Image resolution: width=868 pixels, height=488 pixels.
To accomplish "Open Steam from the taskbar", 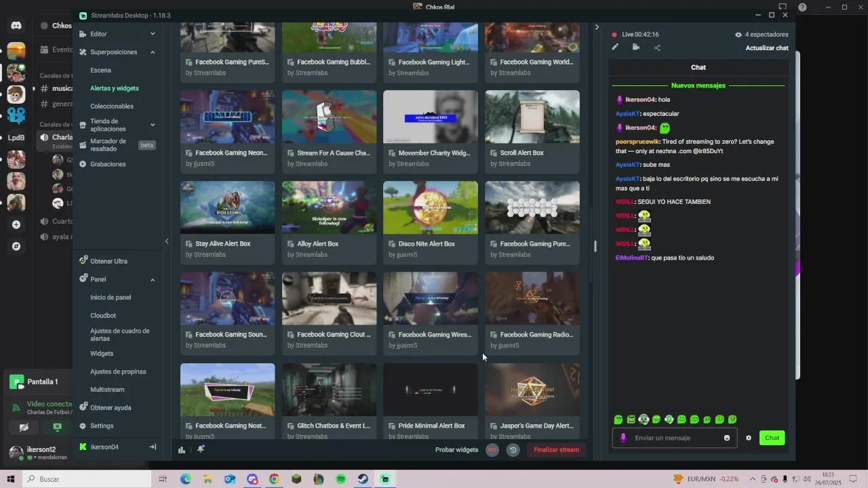I will (363, 479).
